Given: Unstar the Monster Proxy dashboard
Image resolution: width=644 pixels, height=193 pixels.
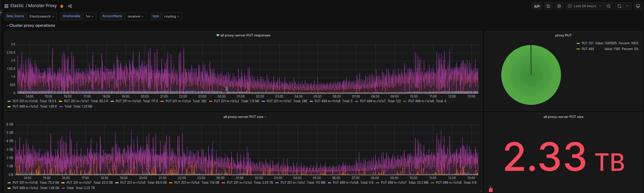Looking at the screenshot, I should click(62, 6).
